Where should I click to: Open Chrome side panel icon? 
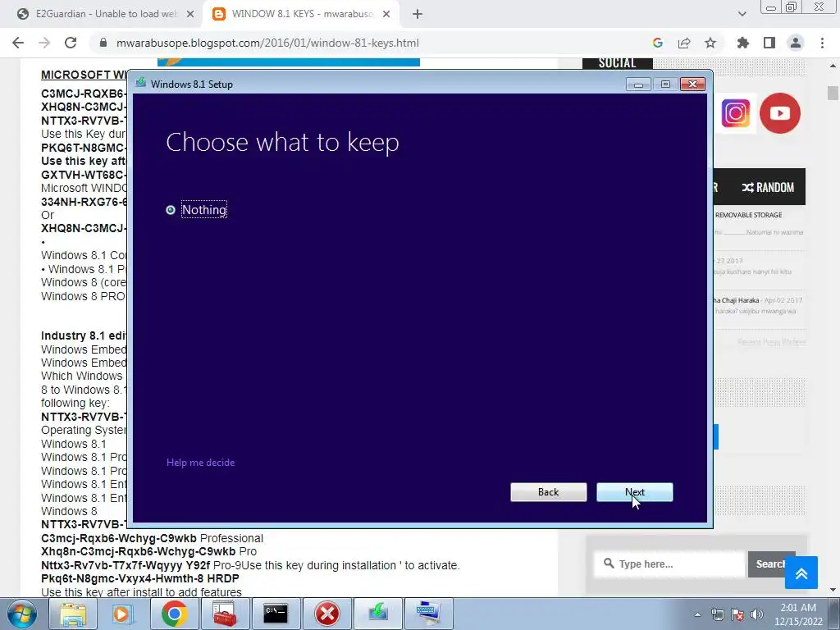[x=769, y=43]
